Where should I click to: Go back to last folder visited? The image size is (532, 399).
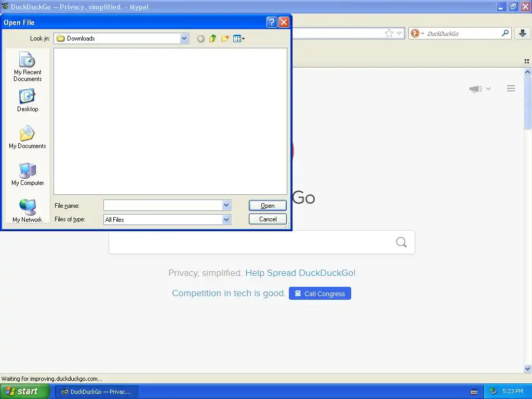click(201, 38)
